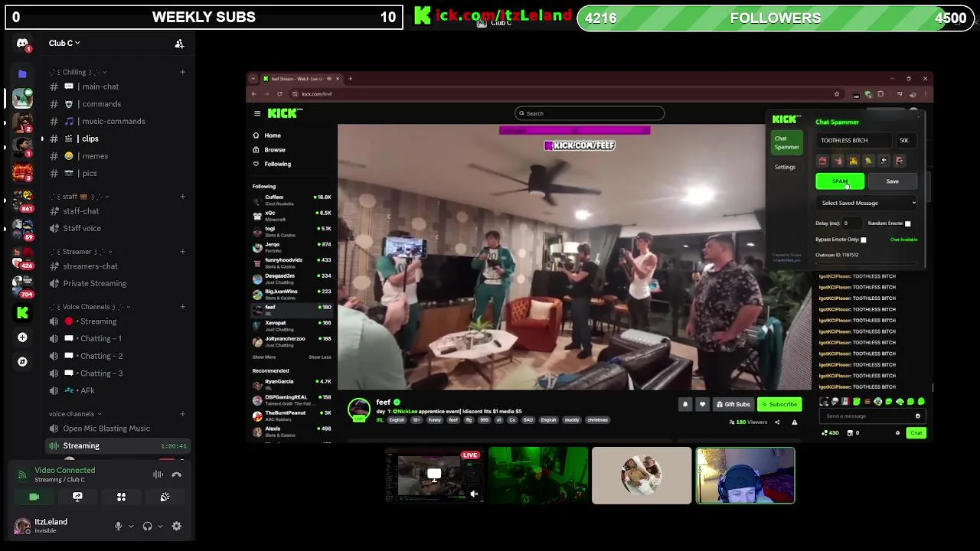The height and width of the screenshot is (551, 980).
Task: Collapse the Streamer category
Action: coord(81,252)
